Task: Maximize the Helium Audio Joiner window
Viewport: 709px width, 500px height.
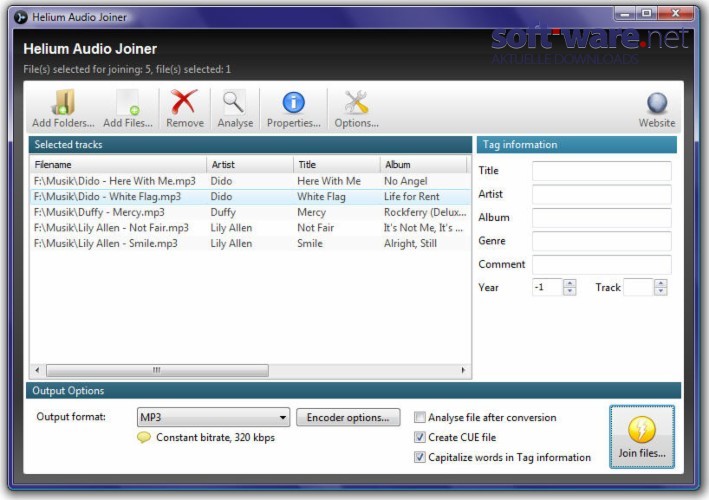Action: click(x=647, y=14)
